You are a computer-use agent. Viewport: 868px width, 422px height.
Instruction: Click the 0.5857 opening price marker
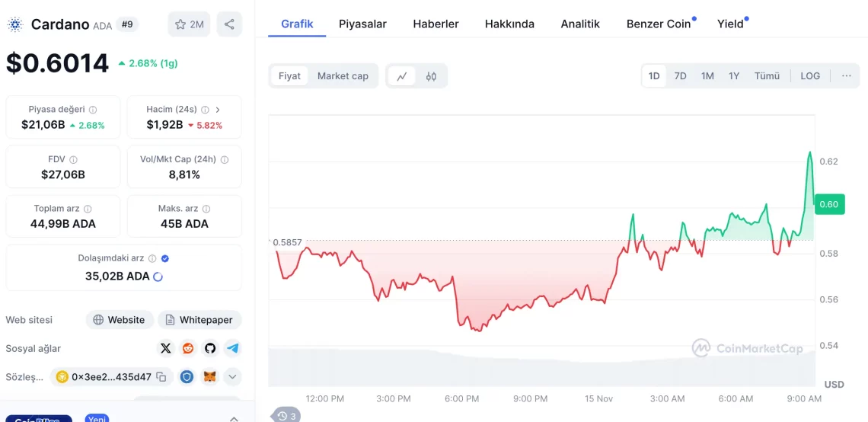(x=287, y=242)
